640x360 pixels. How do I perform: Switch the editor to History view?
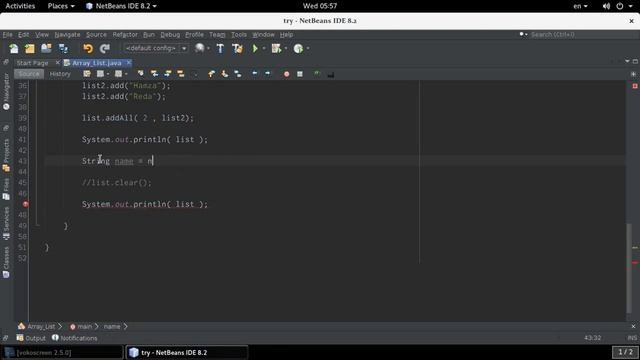point(60,74)
